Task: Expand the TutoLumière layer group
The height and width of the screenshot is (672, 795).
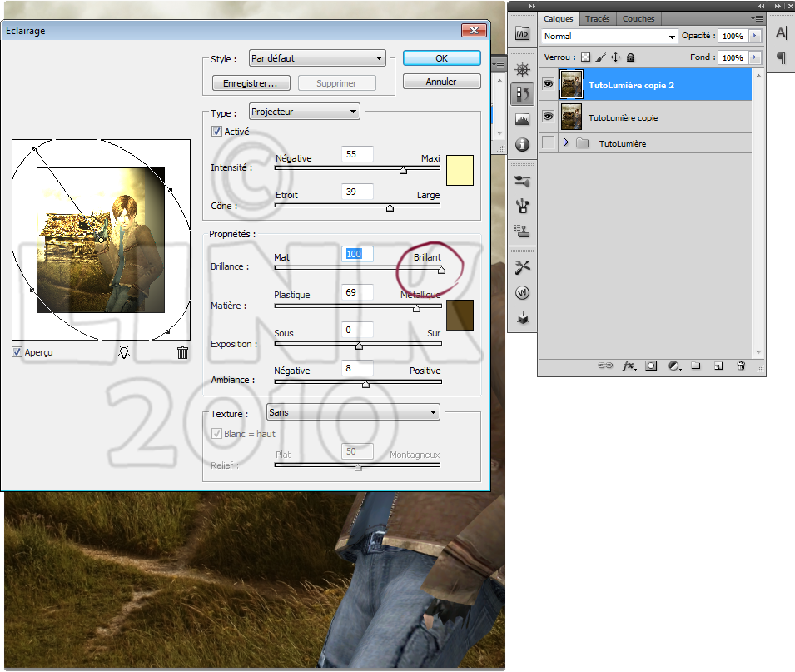Action: point(567,143)
